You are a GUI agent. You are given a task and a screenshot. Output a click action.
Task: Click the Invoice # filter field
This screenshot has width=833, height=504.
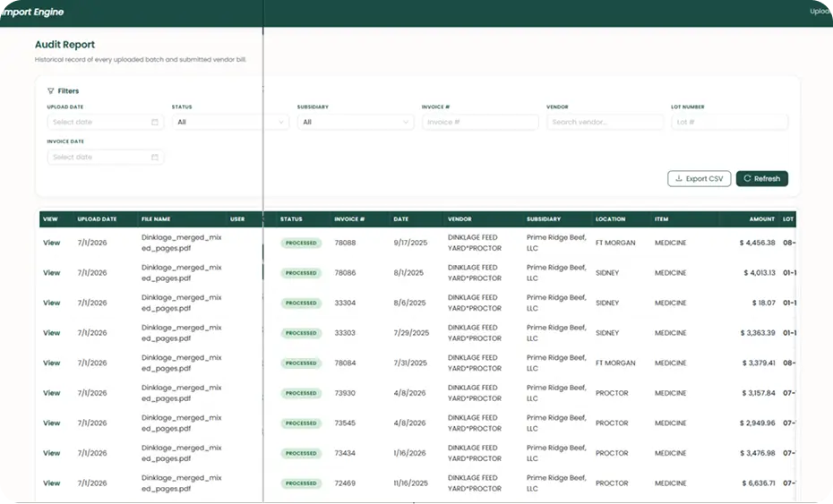click(x=480, y=122)
